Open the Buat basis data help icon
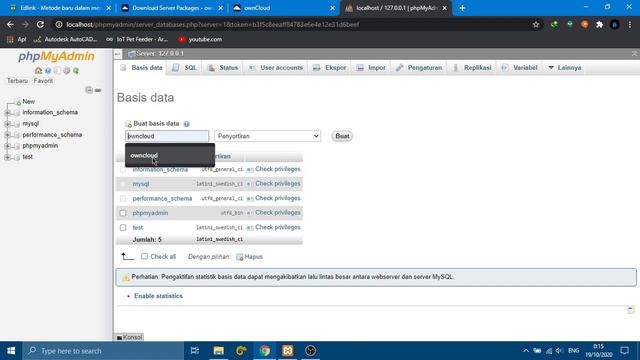640x360 pixels. [187, 124]
